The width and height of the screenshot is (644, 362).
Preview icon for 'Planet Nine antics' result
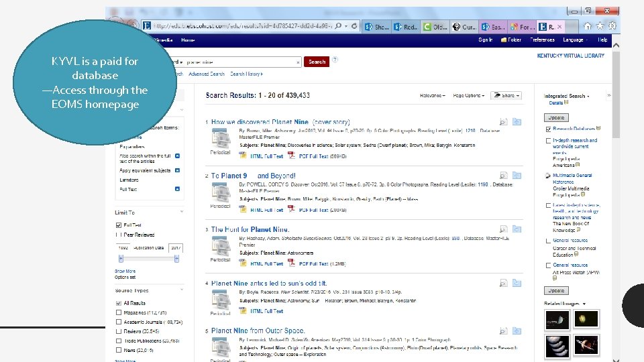(x=503, y=283)
